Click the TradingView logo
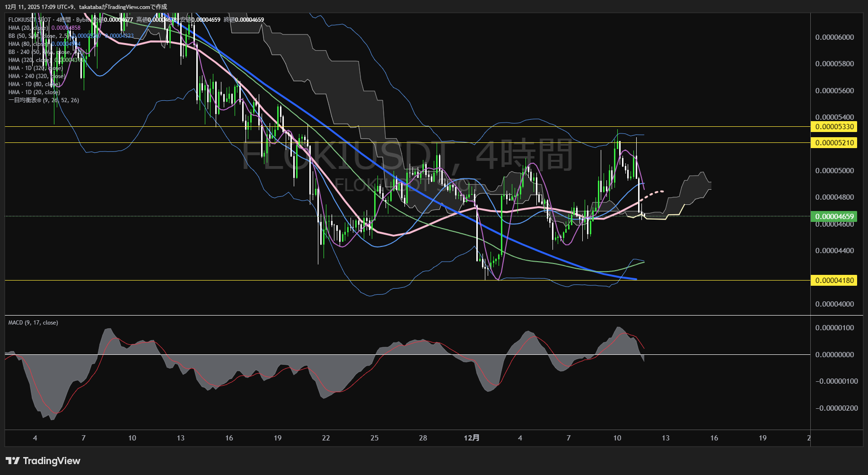868x475 pixels. point(43,461)
